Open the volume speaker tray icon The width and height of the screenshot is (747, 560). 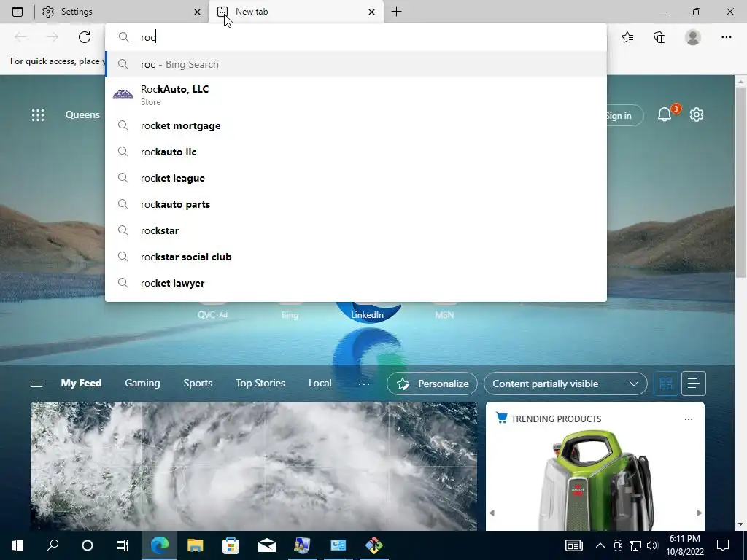click(652, 545)
